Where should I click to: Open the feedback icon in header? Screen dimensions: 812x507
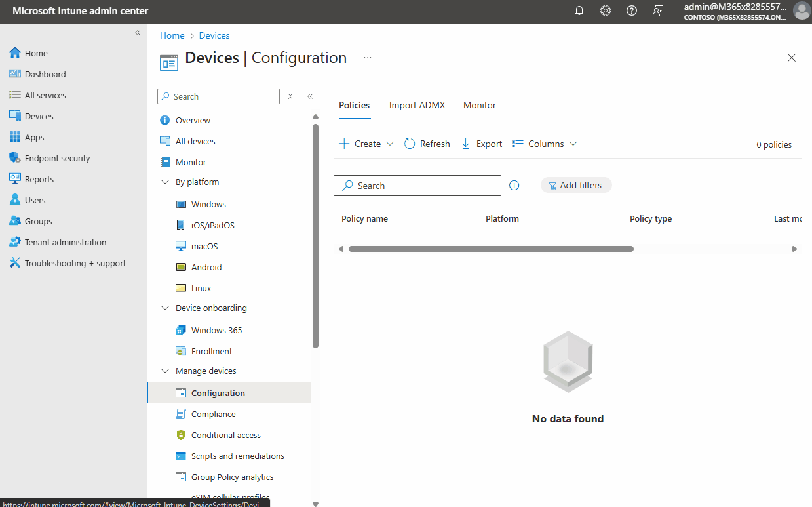pyautogui.click(x=658, y=11)
